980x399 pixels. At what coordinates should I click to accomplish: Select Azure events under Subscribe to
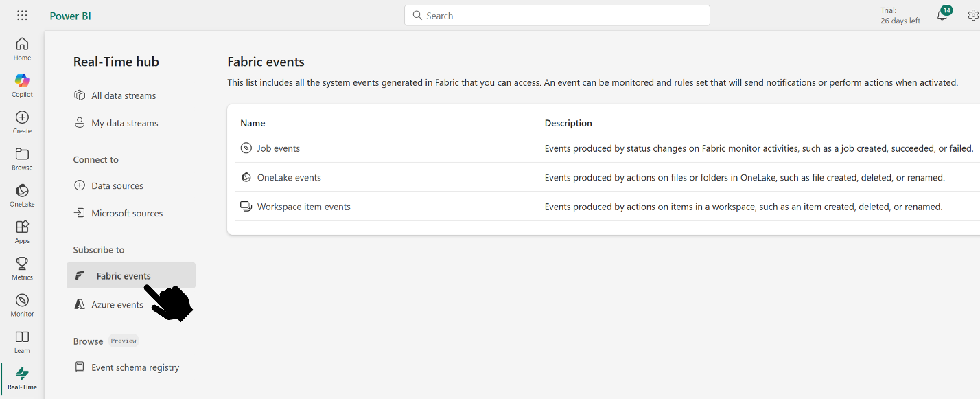(117, 305)
